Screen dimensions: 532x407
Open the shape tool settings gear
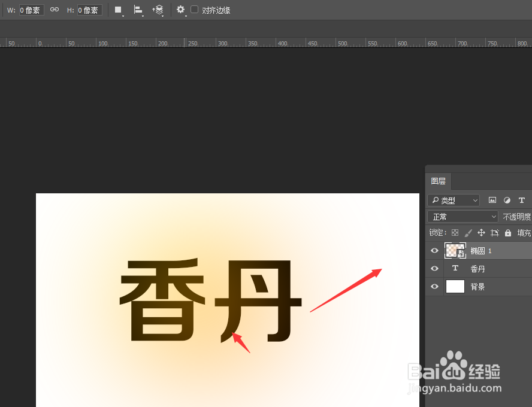(x=181, y=10)
